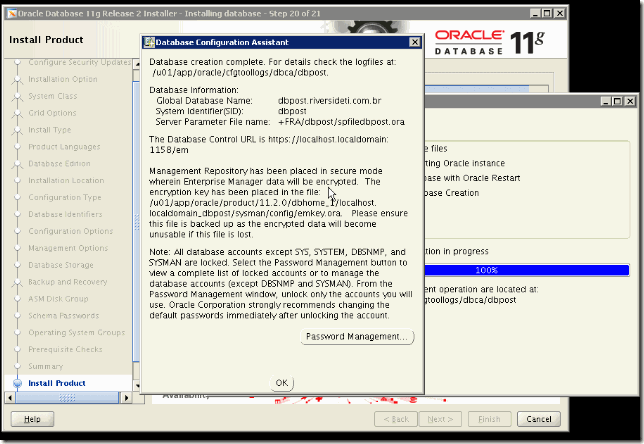Image resolution: width=644 pixels, height=444 pixels.
Task: Select Configure Security Updates step
Action: coord(80,62)
